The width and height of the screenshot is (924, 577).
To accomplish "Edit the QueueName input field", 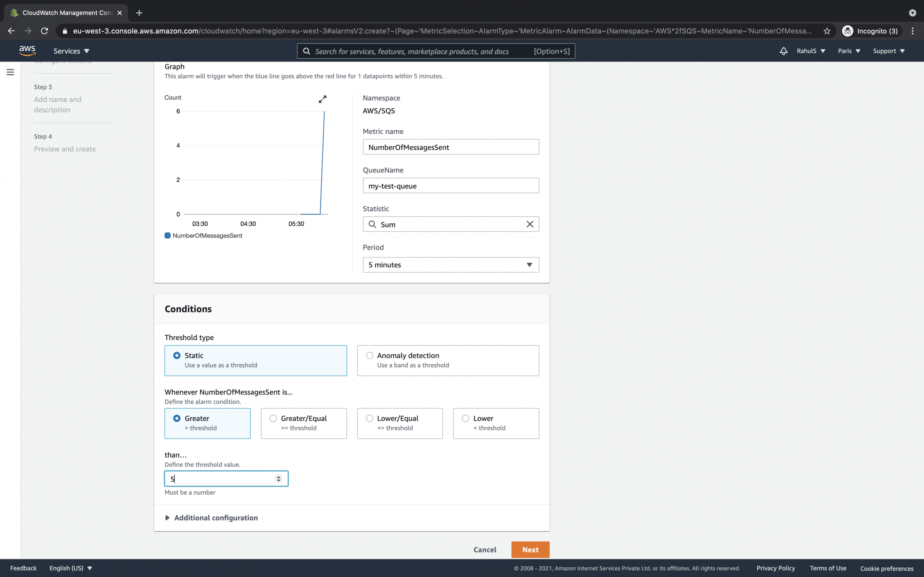I will pos(451,186).
